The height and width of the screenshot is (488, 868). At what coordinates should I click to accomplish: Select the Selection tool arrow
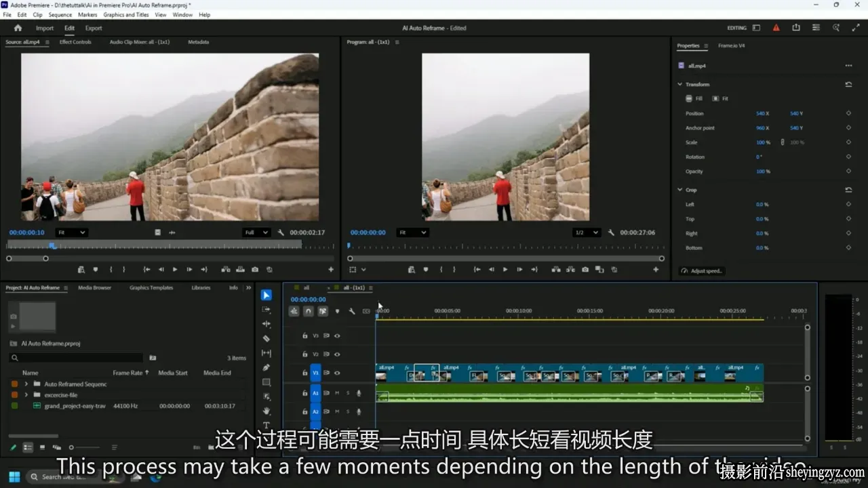click(267, 295)
